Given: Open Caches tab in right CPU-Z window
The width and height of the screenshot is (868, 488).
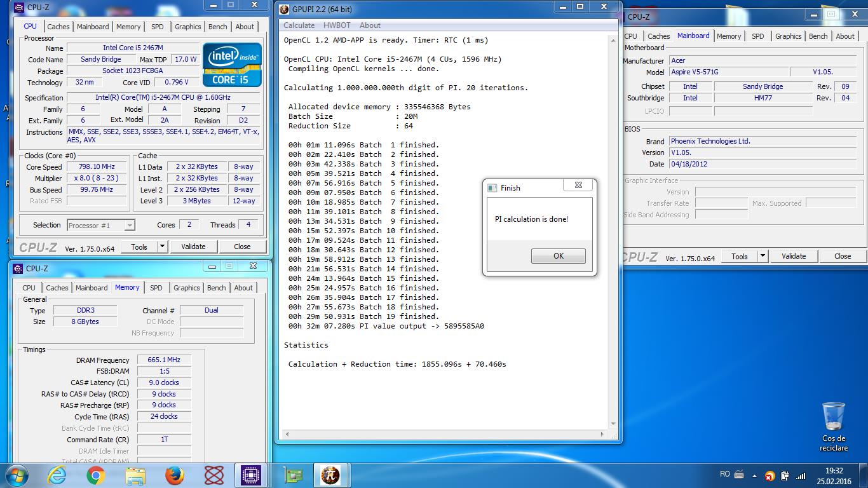Looking at the screenshot, I should coord(659,36).
